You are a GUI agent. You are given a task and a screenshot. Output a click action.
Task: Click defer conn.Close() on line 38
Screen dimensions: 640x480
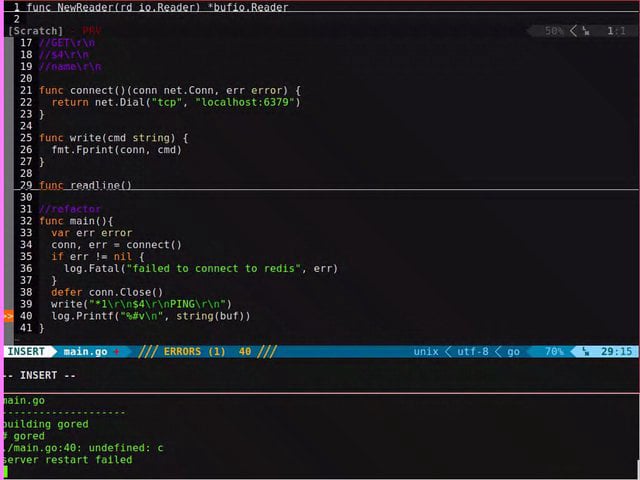pyautogui.click(x=107, y=292)
